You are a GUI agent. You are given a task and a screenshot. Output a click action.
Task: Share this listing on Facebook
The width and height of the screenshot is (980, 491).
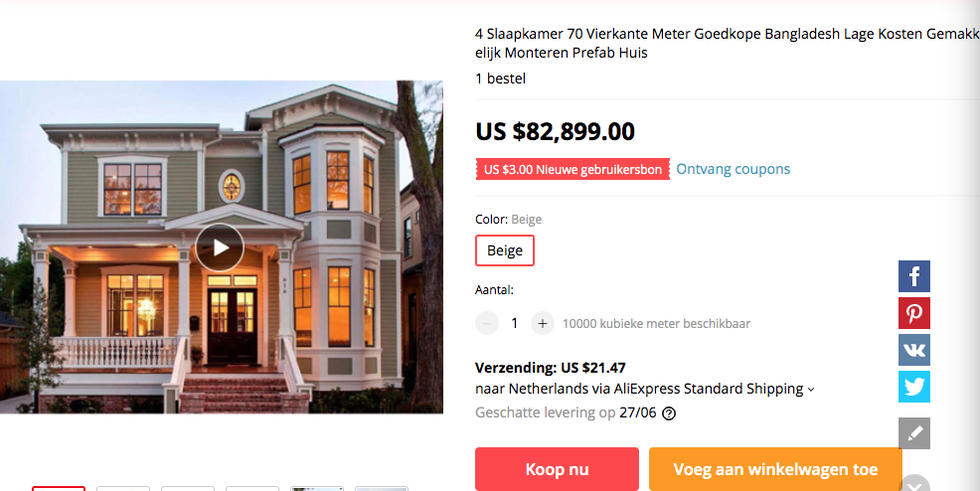[914, 276]
